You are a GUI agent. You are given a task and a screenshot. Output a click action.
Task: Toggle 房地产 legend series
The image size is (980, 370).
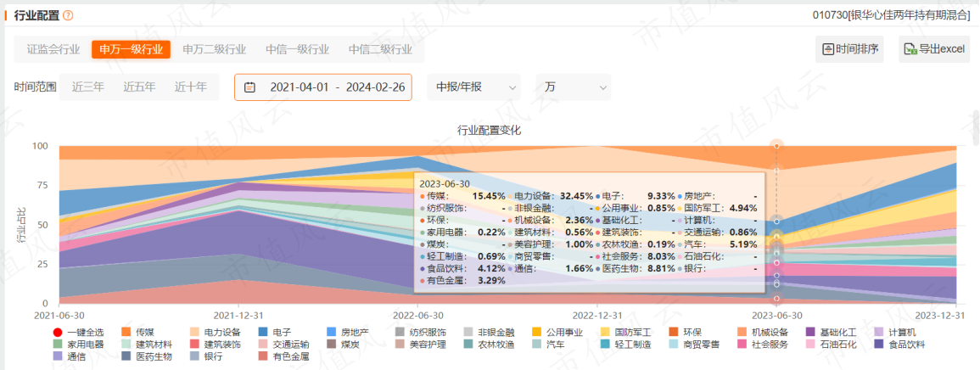348,333
